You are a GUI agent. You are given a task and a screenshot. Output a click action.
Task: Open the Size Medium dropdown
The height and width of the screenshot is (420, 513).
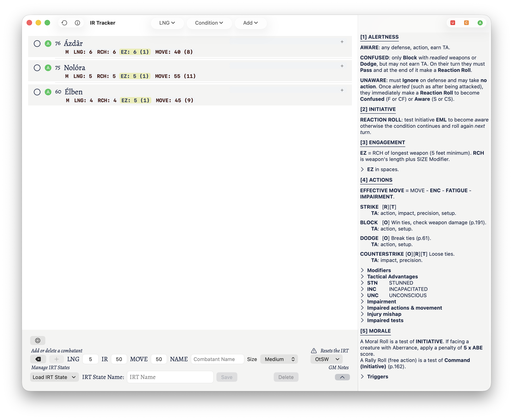tap(279, 359)
